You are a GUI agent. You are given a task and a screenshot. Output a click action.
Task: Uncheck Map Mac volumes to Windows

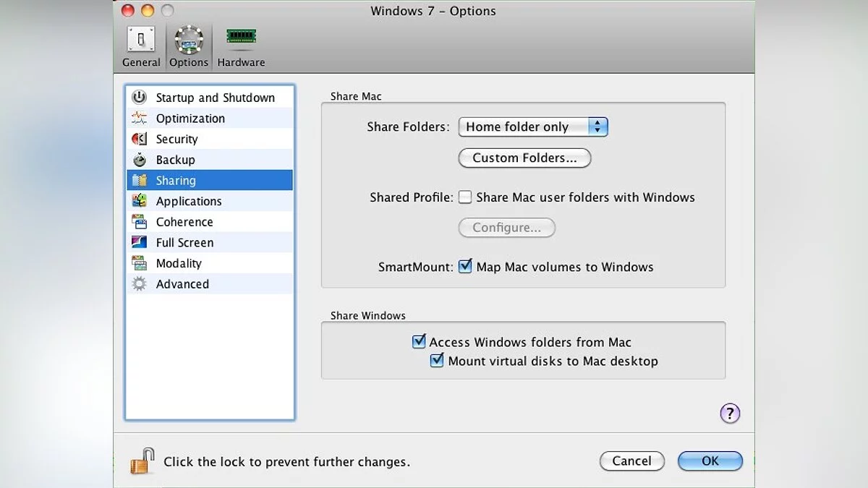(x=466, y=267)
